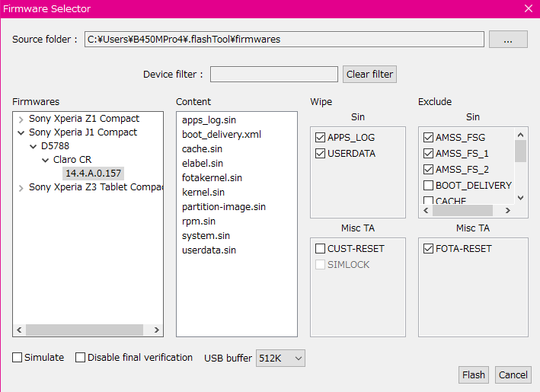The height and width of the screenshot is (392, 540).
Task: Click the Source folder path field
Action: [284, 40]
